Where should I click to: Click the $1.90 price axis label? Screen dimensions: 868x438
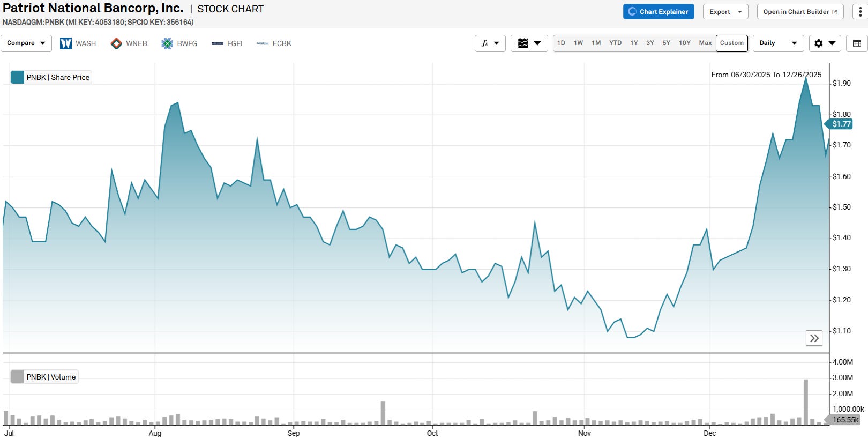coord(842,83)
